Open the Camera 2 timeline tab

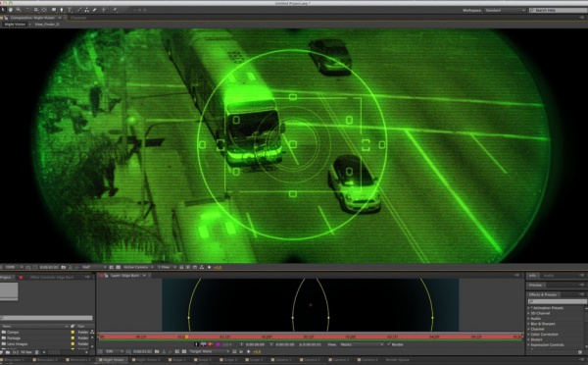[312, 360]
